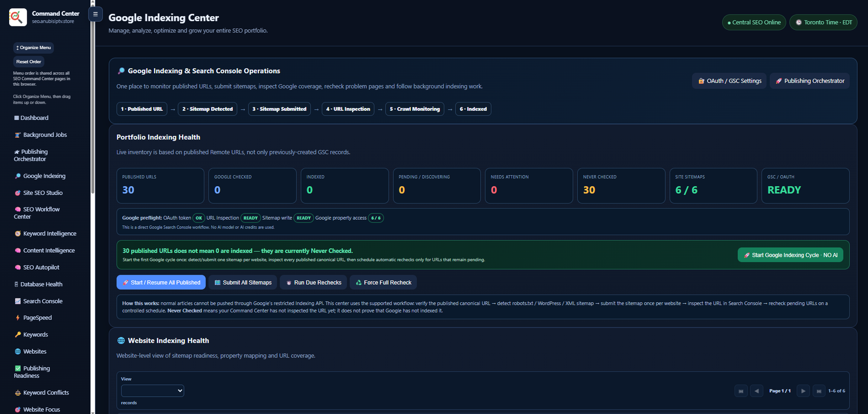Select Publishing Orchestrator in the sidebar menu
This screenshot has width=868, height=414.
click(31, 156)
